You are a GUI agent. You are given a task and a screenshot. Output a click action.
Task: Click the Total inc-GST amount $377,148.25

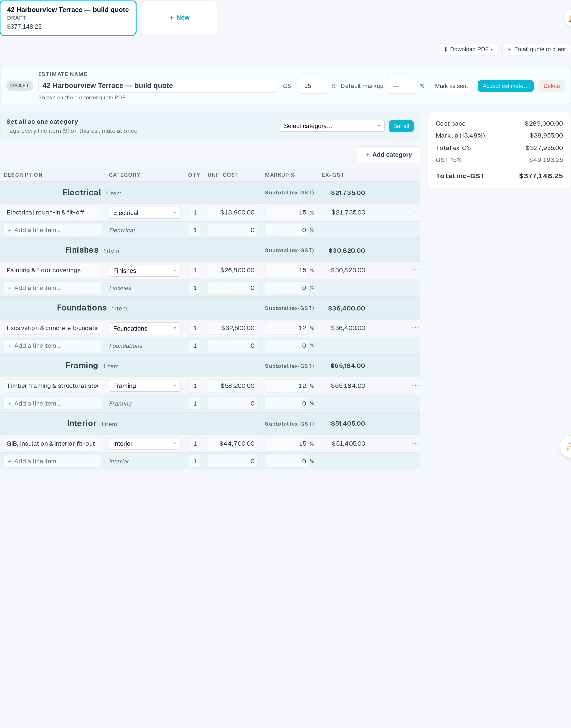[x=541, y=176]
